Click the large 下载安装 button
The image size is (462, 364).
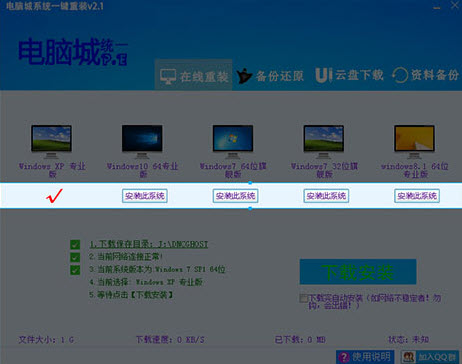[x=358, y=272]
